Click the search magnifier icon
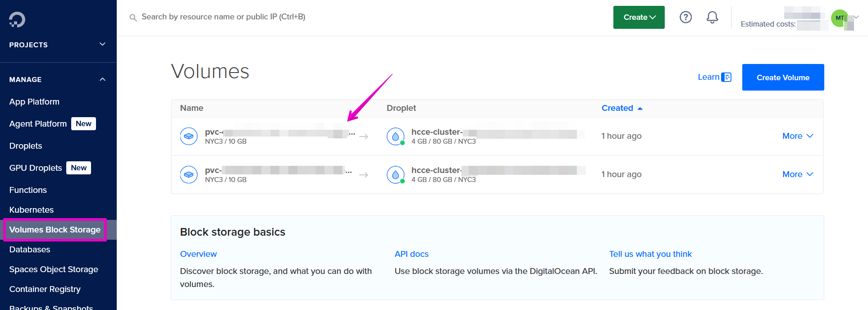This screenshot has width=868, height=310. [133, 18]
